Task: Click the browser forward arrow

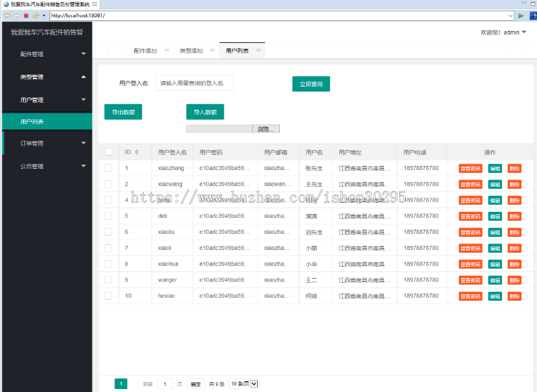Action: point(16,16)
